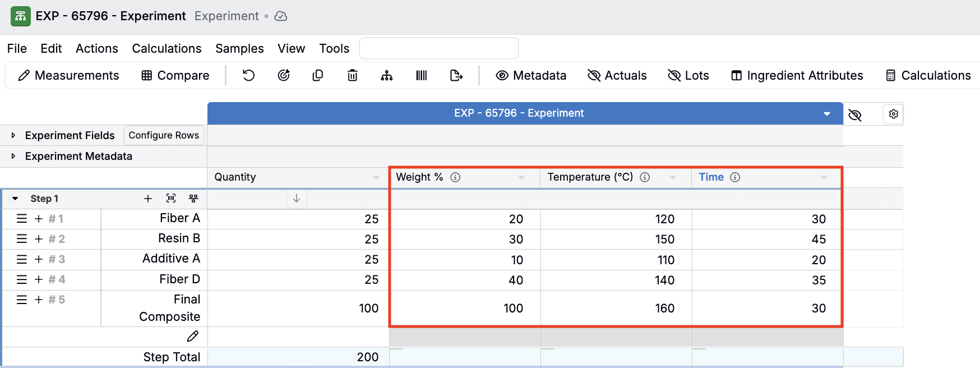Image resolution: width=980 pixels, height=368 pixels.
Task: Click the Temperature cell showing 150
Action: (617, 239)
